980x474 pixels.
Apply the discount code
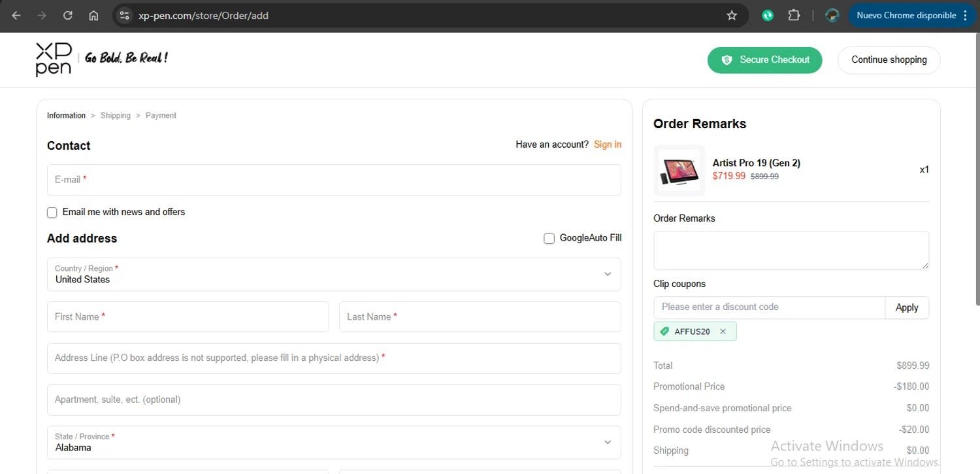point(907,308)
